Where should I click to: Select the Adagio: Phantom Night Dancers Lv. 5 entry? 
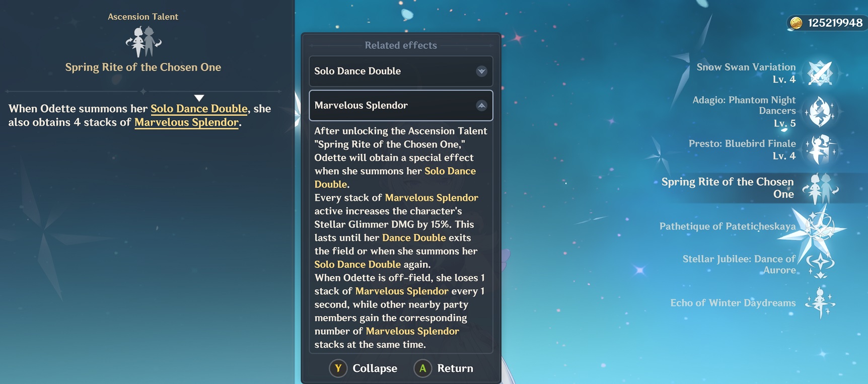click(x=764, y=111)
